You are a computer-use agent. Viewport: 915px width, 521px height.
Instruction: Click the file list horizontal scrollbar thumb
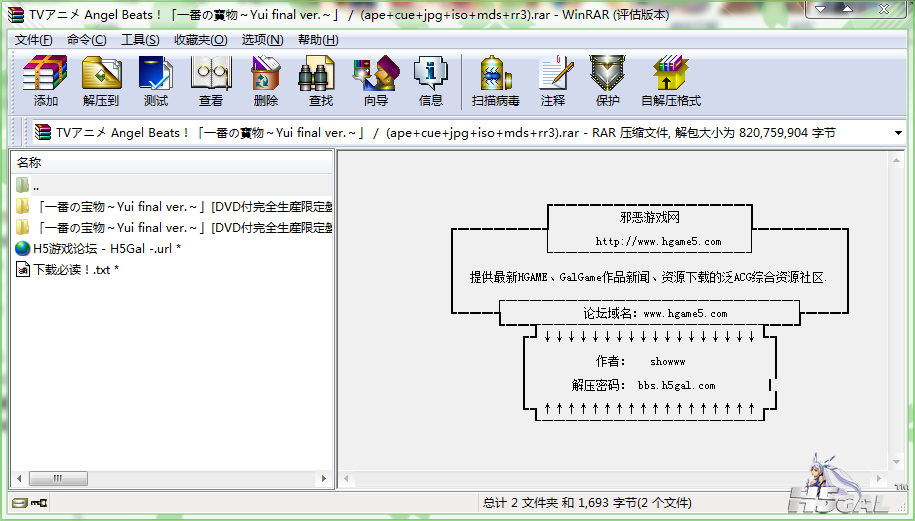click(x=58, y=478)
